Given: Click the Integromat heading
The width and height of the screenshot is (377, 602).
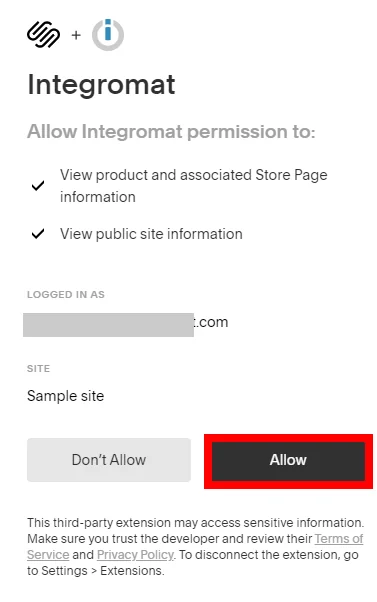Looking at the screenshot, I should click(x=101, y=85).
